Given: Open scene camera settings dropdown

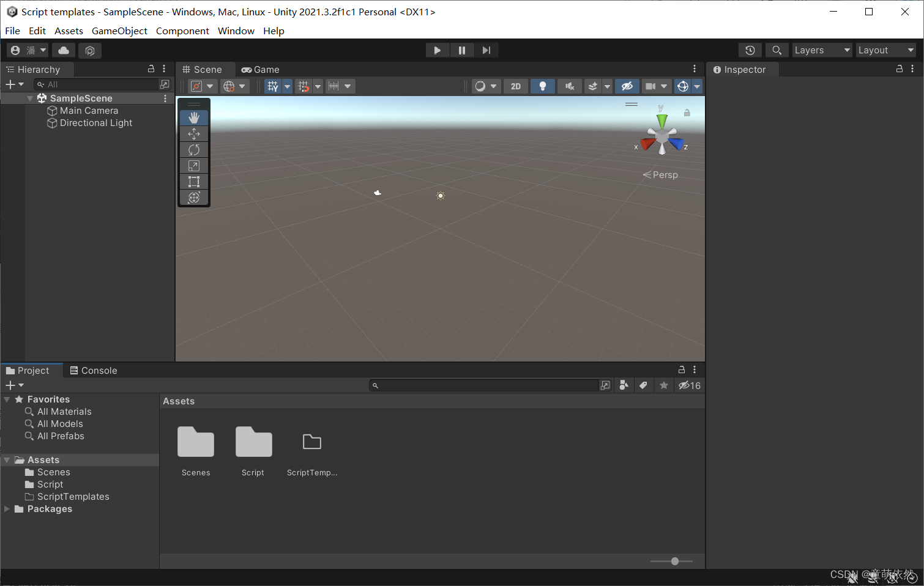Looking at the screenshot, I should (x=657, y=86).
